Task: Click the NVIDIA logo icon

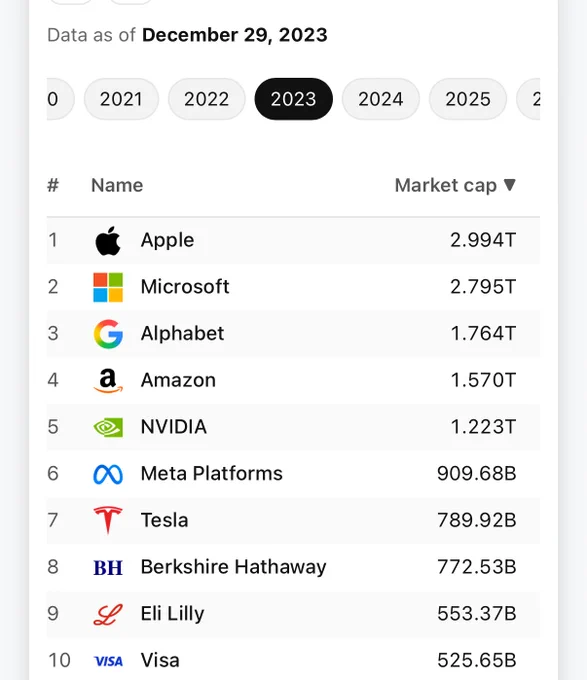Action: (x=108, y=427)
